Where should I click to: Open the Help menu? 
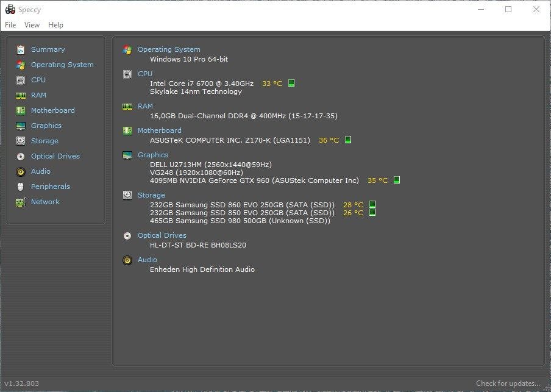point(55,25)
